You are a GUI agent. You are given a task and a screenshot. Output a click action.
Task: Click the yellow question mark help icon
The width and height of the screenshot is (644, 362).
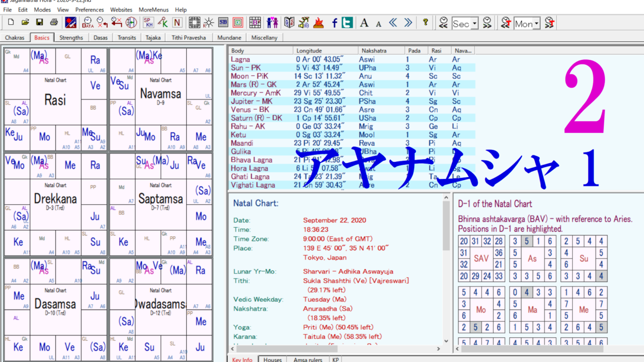[x=426, y=23]
